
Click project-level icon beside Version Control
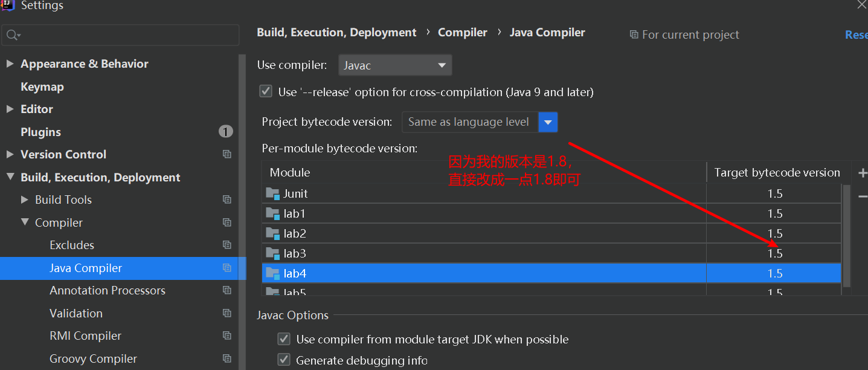pos(227,155)
